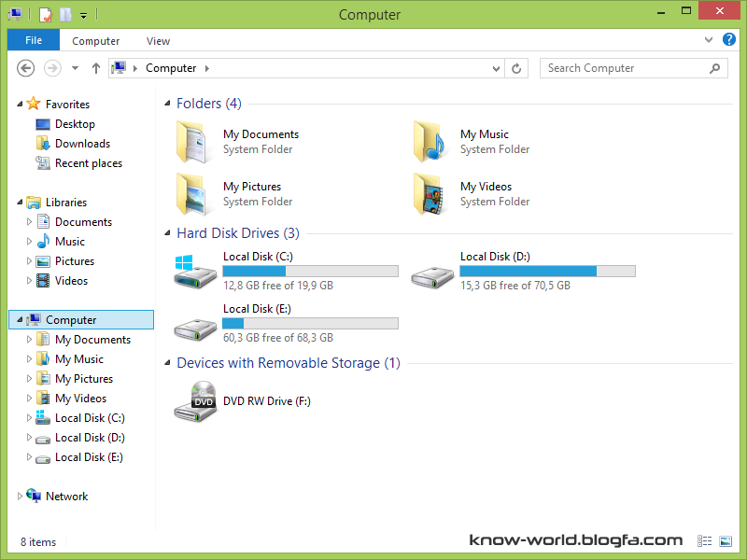The height and width of the screenshot is (560, 747).
Task: Expand Local Disk (C:) in the sidebar tree
Action: (28, 417)
